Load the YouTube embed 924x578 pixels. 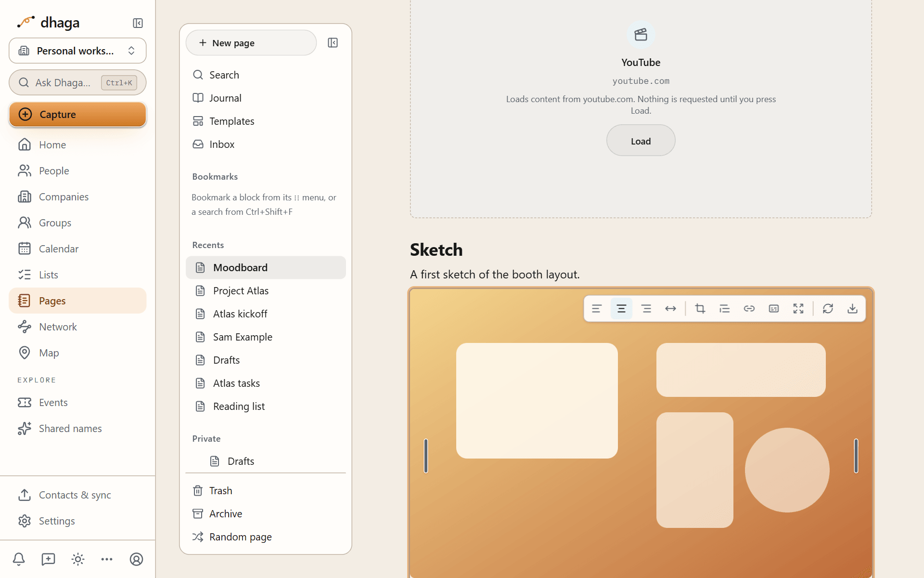[641, 141]
